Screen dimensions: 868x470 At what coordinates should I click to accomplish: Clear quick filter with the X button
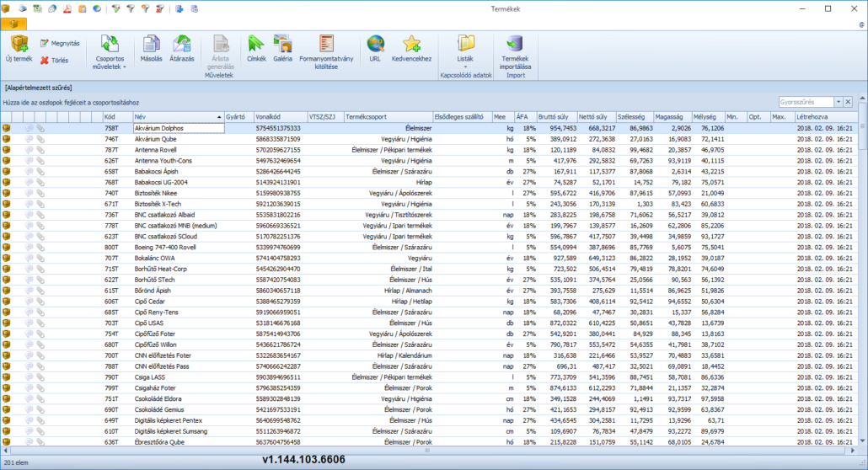tap(848, 102)
